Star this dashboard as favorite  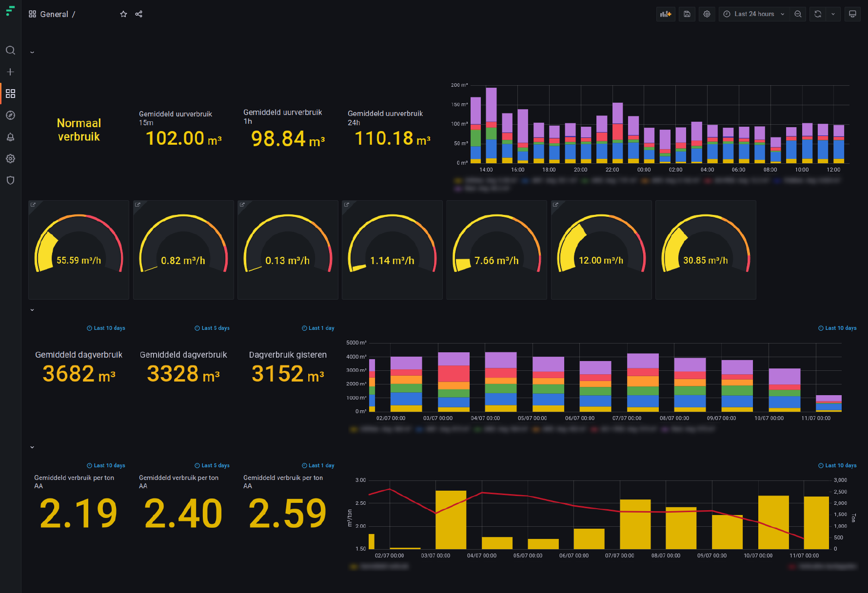pyautogui.click(x=123, y=14)
